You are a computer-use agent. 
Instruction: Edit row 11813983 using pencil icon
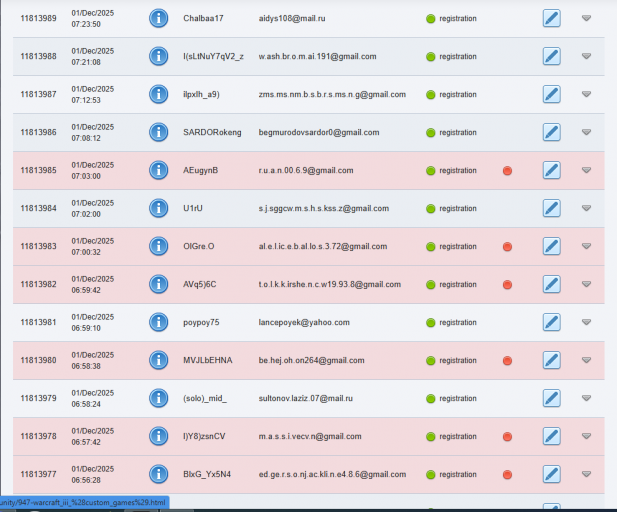click(552, 246)
